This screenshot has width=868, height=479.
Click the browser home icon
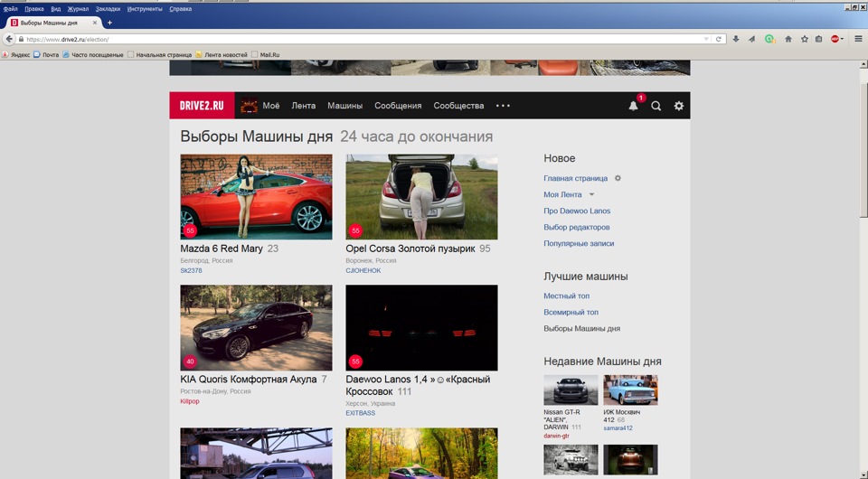click(788, 39)
